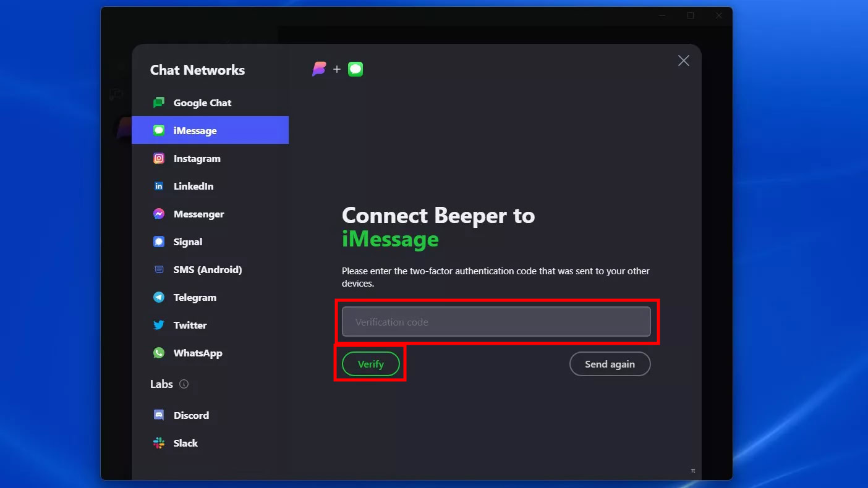This screenshot has height=488, width=868.
Task: Request the code with Send again
Action: point(610,364)
